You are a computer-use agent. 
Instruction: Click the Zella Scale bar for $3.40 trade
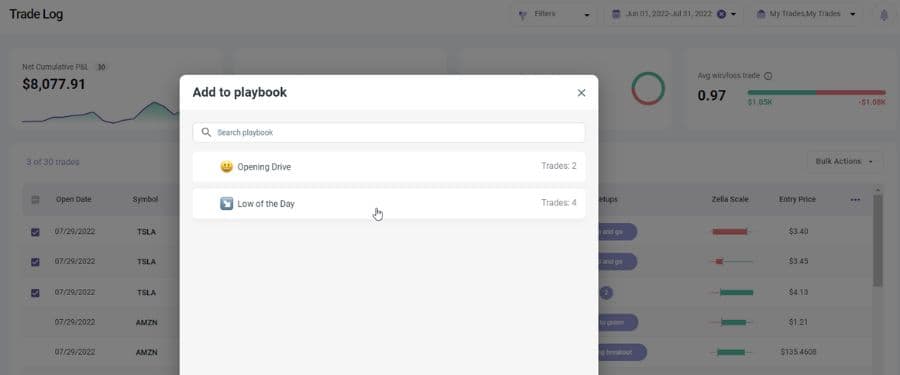731,231
